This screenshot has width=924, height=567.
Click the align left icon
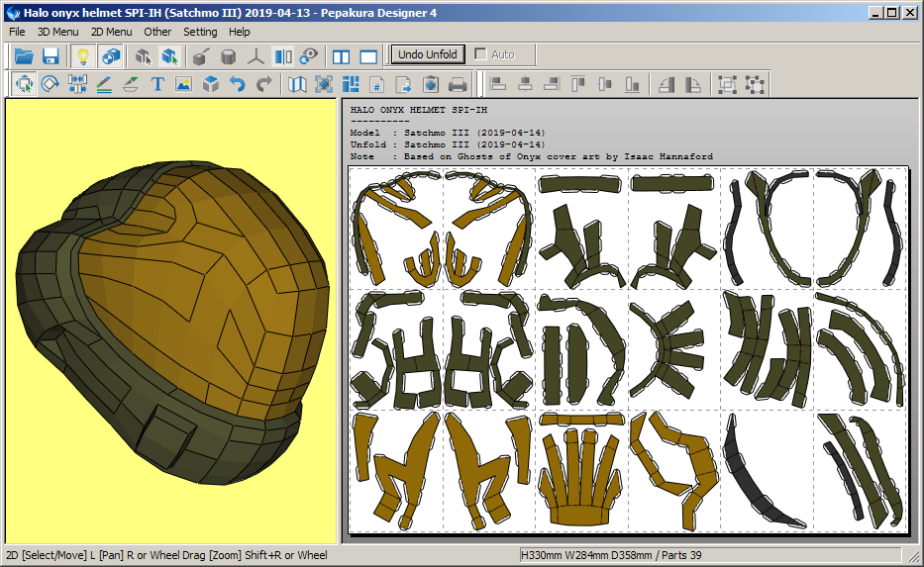click(498, 84)
